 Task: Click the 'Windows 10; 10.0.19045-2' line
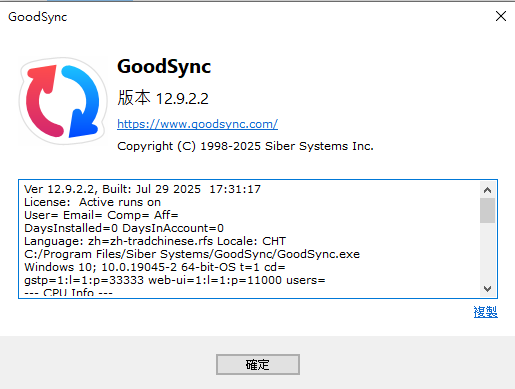[155, 267]
